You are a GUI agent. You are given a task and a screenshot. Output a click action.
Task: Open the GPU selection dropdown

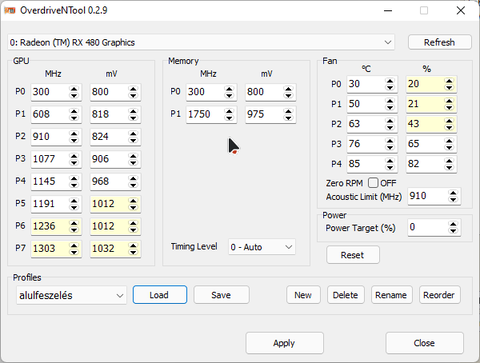tap(201, 42)
